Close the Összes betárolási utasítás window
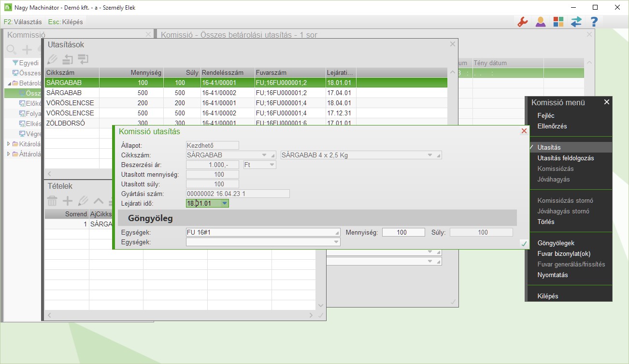Viewport: 629px width, 364px height. [589, 34]
